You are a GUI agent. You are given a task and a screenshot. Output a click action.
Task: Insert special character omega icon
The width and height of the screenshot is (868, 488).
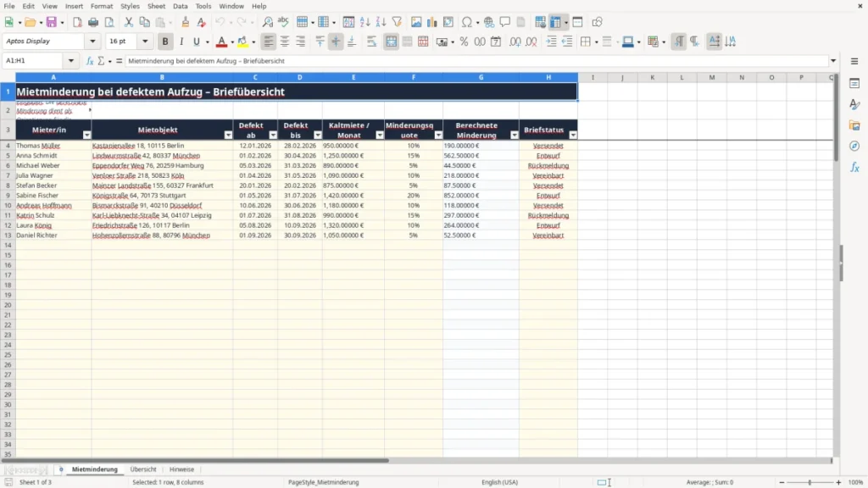coord(467,22)
